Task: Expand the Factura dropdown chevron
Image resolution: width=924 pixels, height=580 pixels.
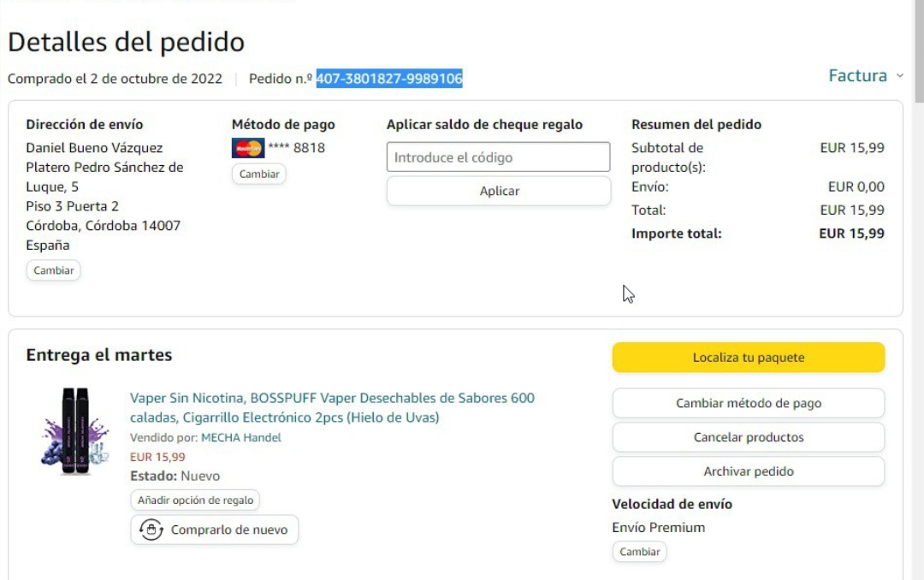Action: click(899, 76)
